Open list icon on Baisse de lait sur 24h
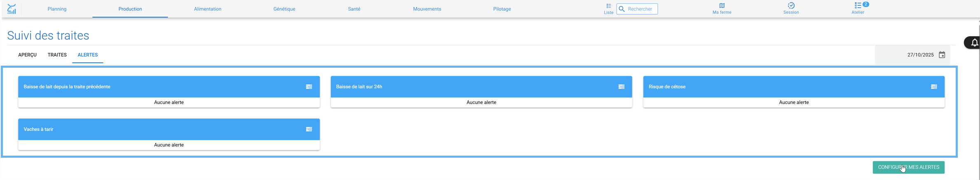Image resolution: width=980 pixels, height=180 pixels. click(621, 87)
